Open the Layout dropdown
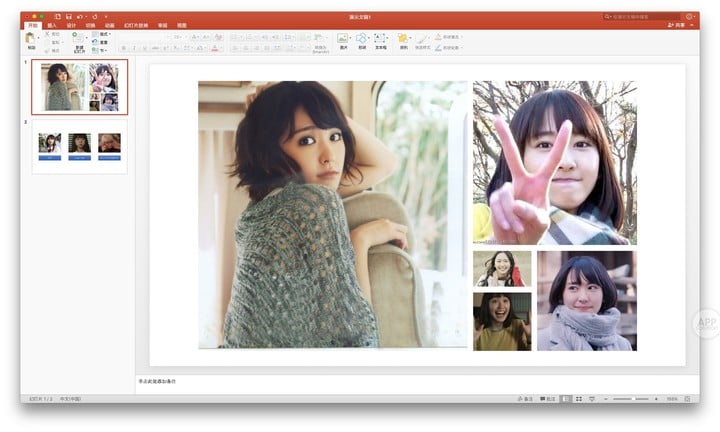 coord(101,34)
